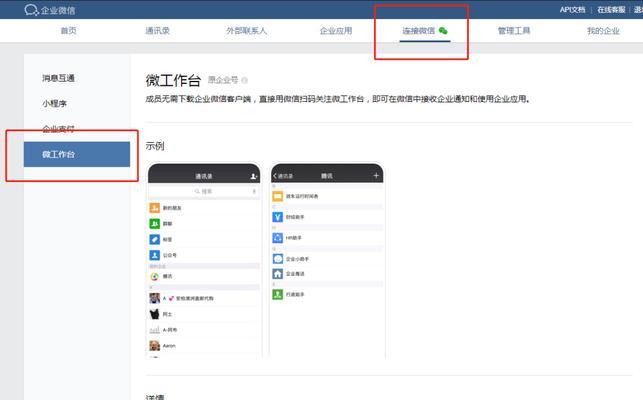
Task: Click the chat-bubble 企业小助手 icon
Action: click(x=278, y=259)
